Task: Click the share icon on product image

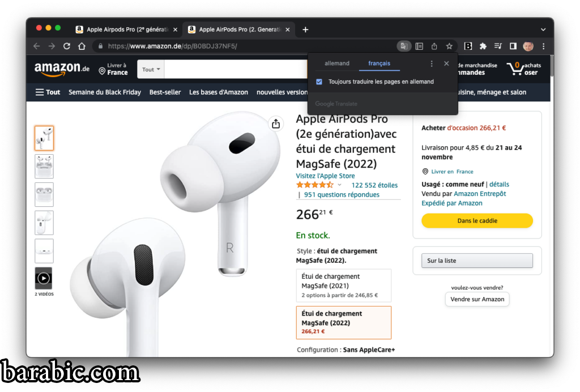Action: tap(276, 124)
